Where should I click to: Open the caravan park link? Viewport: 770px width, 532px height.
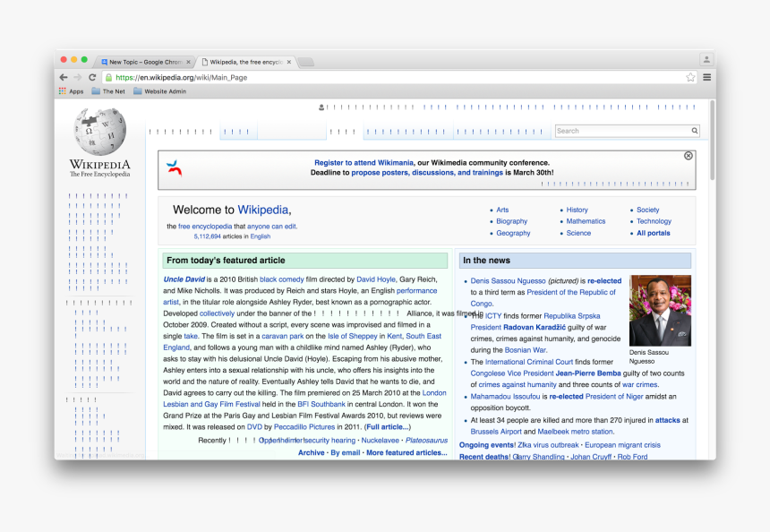click(x=282, y=337)
